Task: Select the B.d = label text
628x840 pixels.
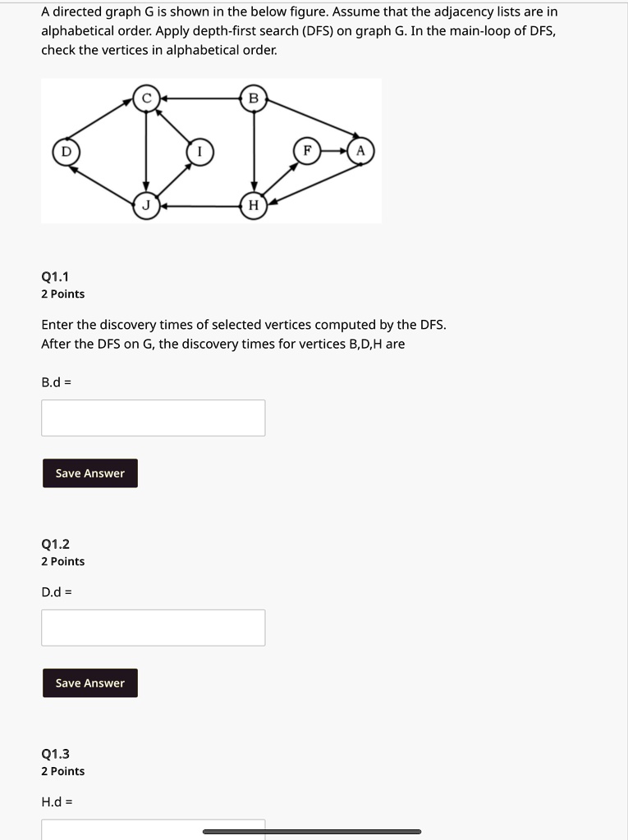Action: pyautogui.click(x=54, y=382)
